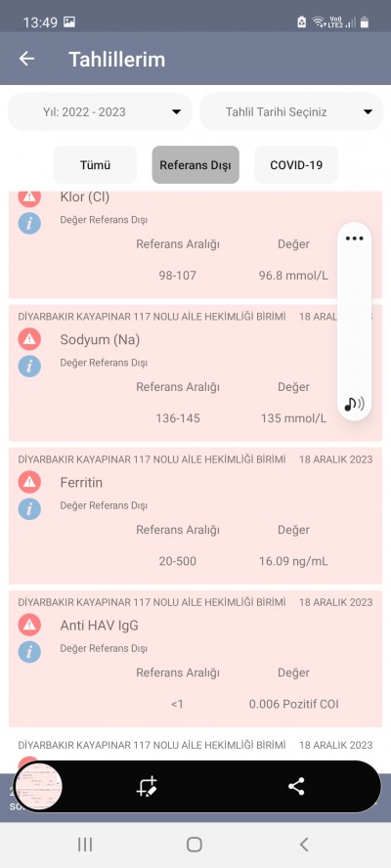This screenshot has height=868, width=391.
Task: Open the screenshot crop and edit tool
Action: tap(147, 787)
